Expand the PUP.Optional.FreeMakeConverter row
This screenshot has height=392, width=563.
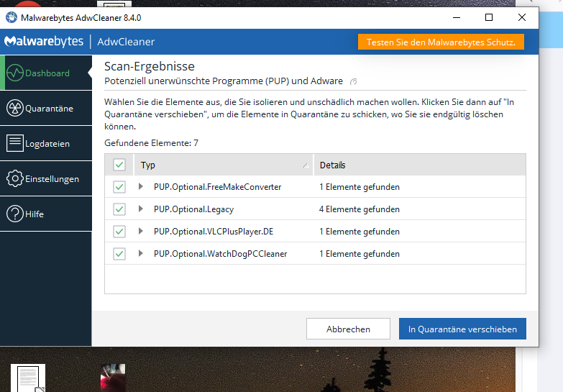click(141, 186)
